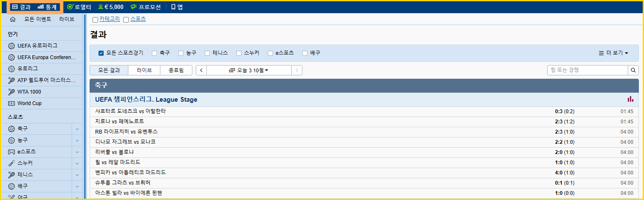Go to previous date arrow
644x200 pixels.
point(201,70)
